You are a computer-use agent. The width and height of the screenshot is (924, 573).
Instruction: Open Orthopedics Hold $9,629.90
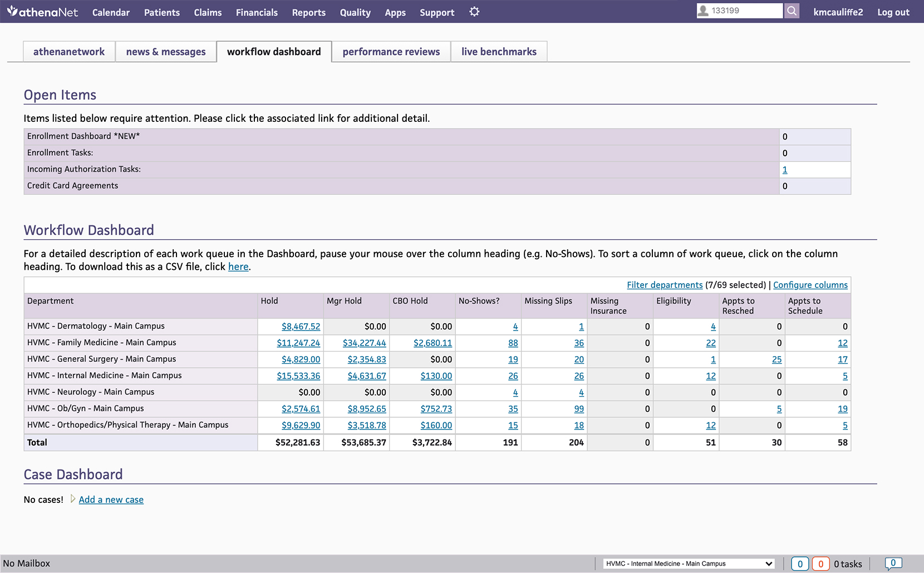click(301, 426)
